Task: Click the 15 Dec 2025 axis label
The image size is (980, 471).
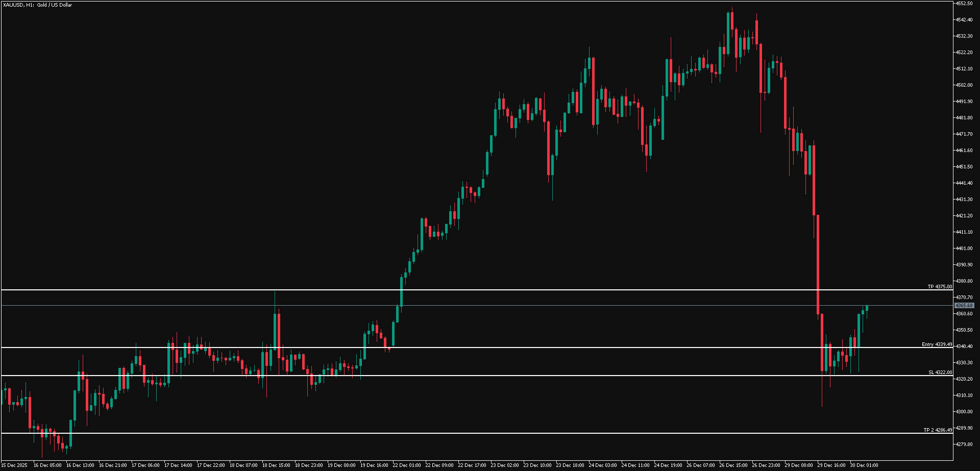Action: pyautogui.click(x=15, y=465)
